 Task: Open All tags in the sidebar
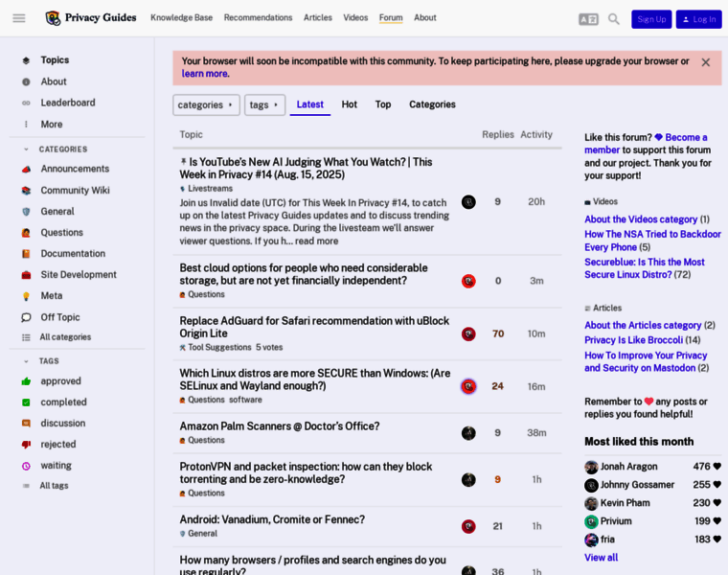point(54,486)
